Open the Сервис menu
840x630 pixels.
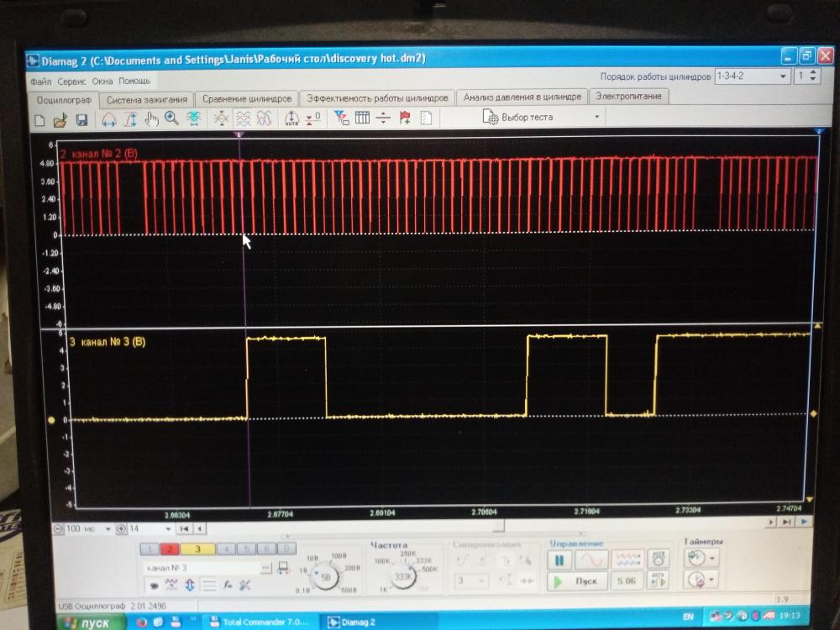tap(71, 82)
